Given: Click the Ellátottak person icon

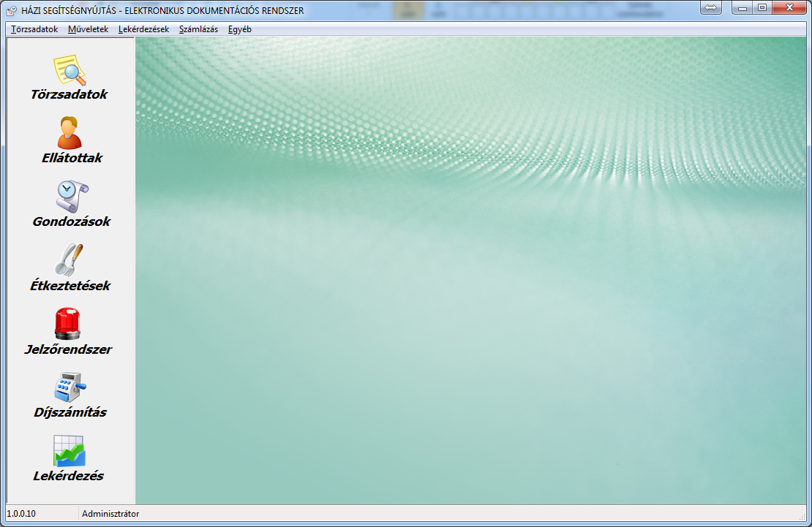Looking at the screenshot, I should coord(69,133).
